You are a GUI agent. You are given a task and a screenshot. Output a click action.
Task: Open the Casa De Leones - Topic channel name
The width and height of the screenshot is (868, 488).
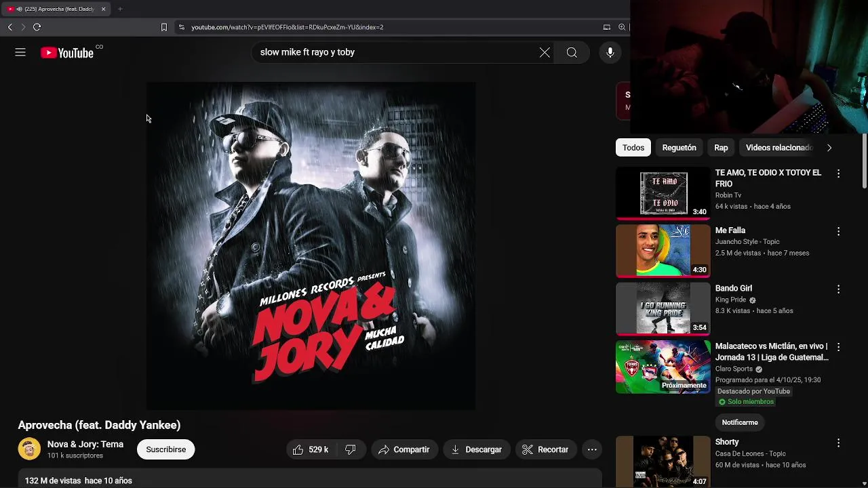(x=750, y=453)
